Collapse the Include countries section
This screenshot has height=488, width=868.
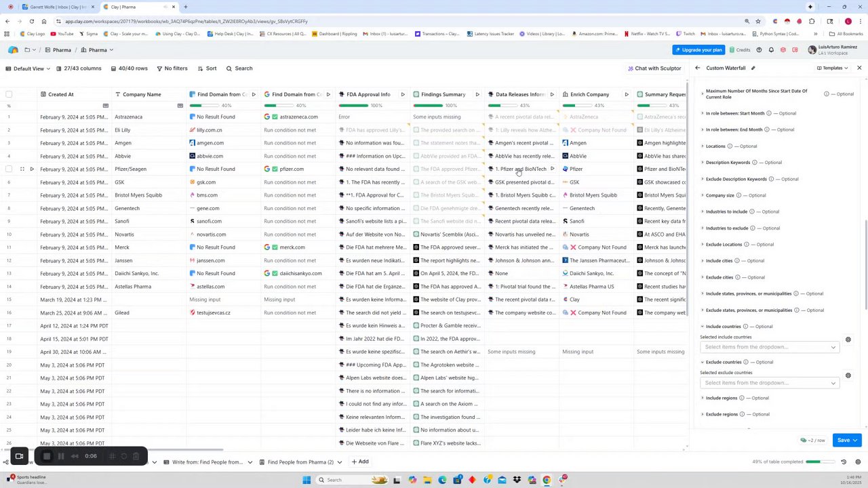[x=702, y=327]
